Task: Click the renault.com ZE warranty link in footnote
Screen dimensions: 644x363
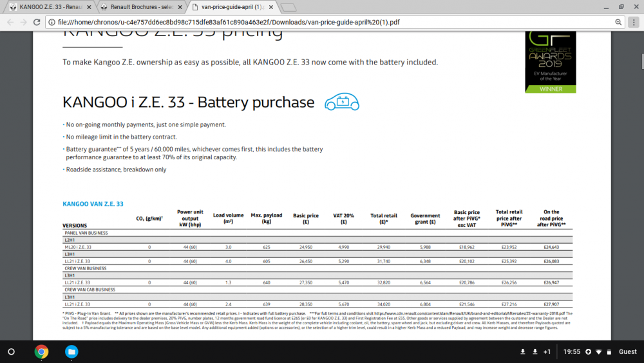Action: point(469,313)
